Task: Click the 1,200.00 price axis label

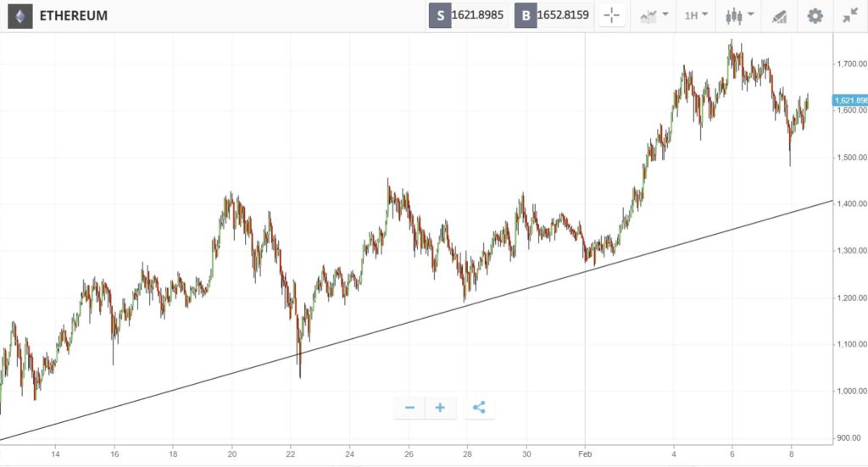Action: coord(851,297)
